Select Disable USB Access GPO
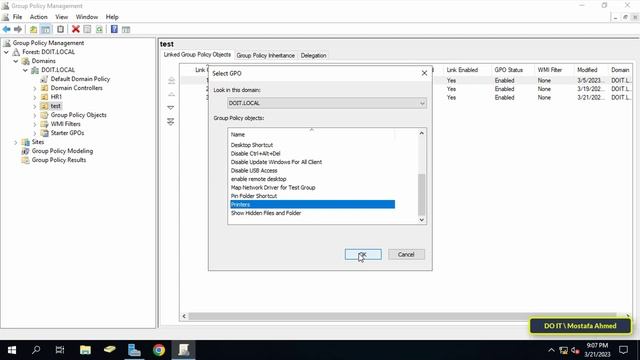The image size is (640, 360). [254, 171]
